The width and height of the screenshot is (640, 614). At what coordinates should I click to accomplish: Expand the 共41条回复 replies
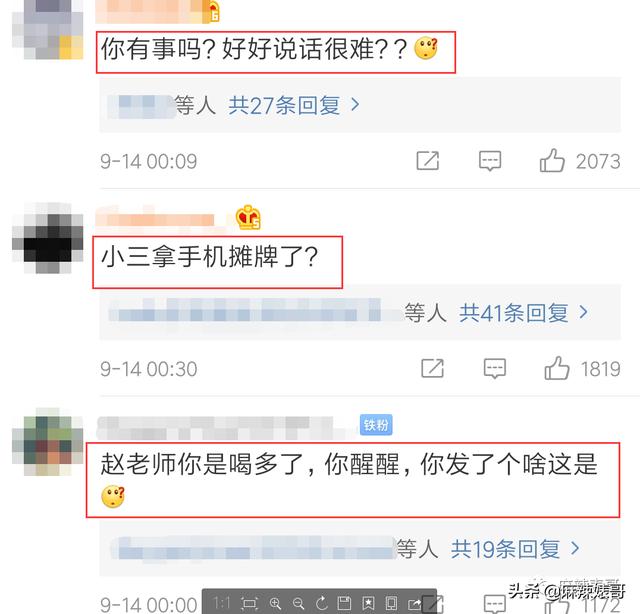524,313
